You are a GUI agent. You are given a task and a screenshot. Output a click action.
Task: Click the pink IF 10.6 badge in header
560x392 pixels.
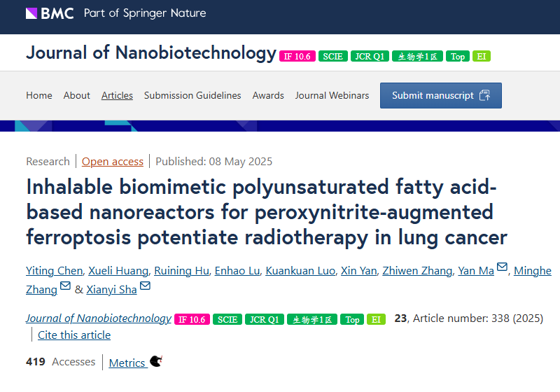pyautogui.click(x=297, y=57)
